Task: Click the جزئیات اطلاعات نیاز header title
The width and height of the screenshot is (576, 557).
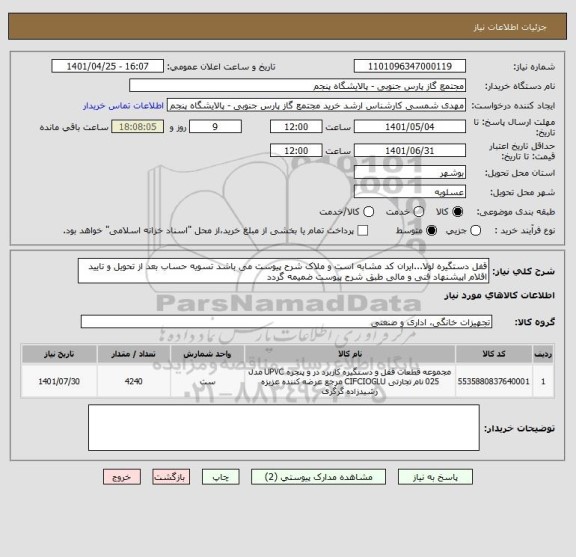Action: pyautogui.click(x=510, y=28)
